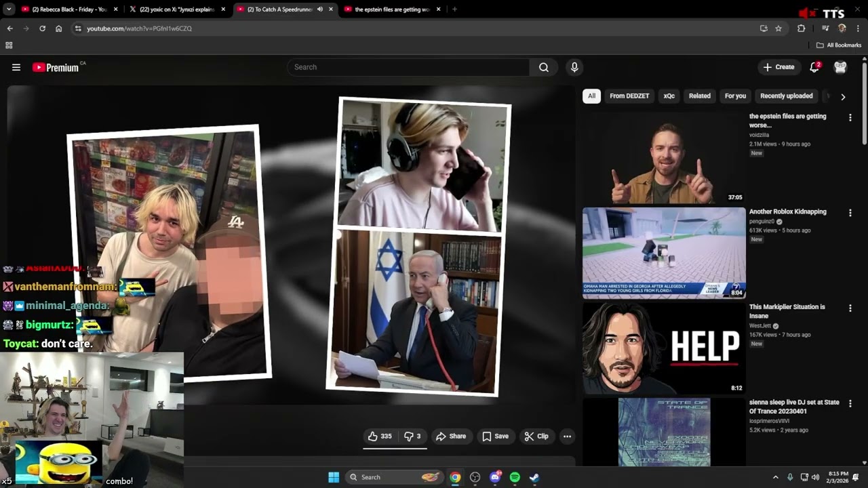
Task: Like the video with thumbs up
Action: click(x=380, y=436)
